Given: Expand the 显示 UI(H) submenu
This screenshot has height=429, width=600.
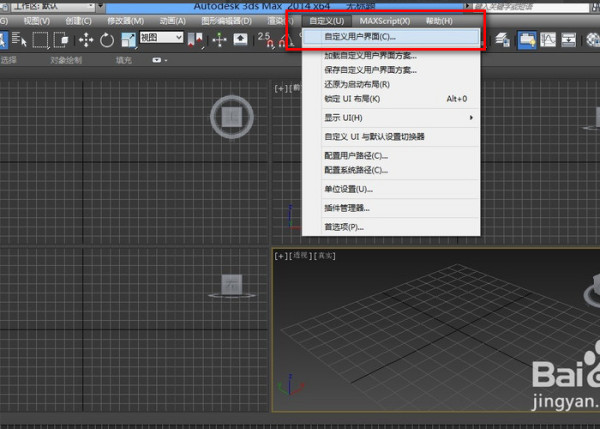Looking at the screenshot, I should [x=391, y=118].
